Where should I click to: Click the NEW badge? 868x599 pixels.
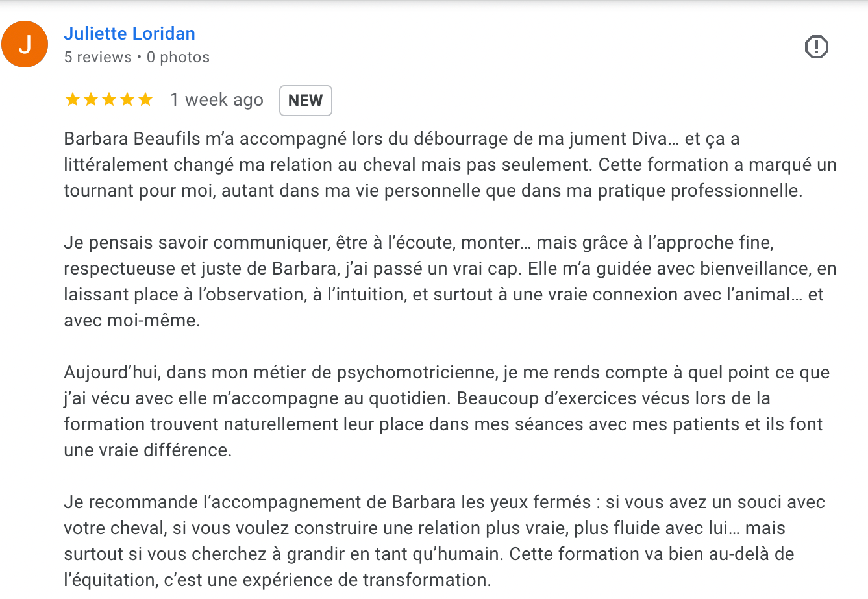305,101
